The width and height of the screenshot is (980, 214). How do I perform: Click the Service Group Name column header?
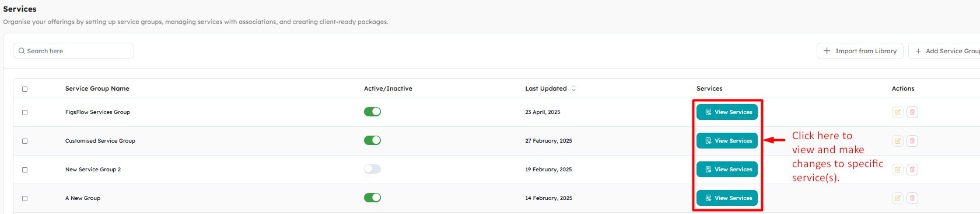[x=97, y=88]
